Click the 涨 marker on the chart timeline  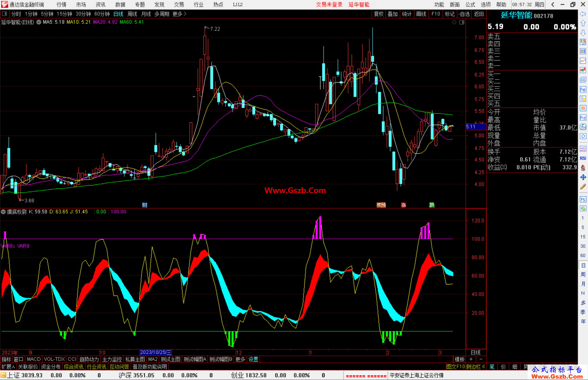pyautogui.click(x=403, y=205)
